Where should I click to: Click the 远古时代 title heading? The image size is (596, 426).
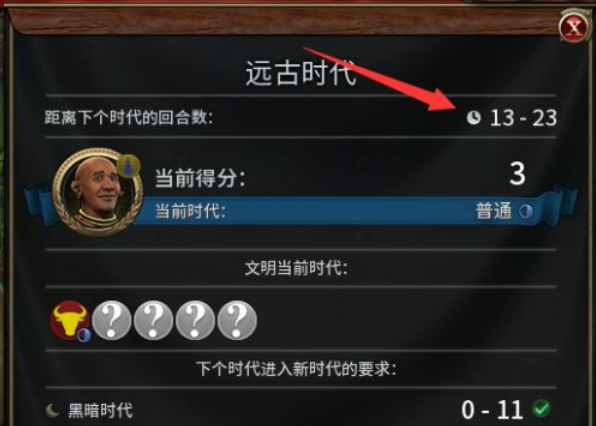tap(301, 73)
